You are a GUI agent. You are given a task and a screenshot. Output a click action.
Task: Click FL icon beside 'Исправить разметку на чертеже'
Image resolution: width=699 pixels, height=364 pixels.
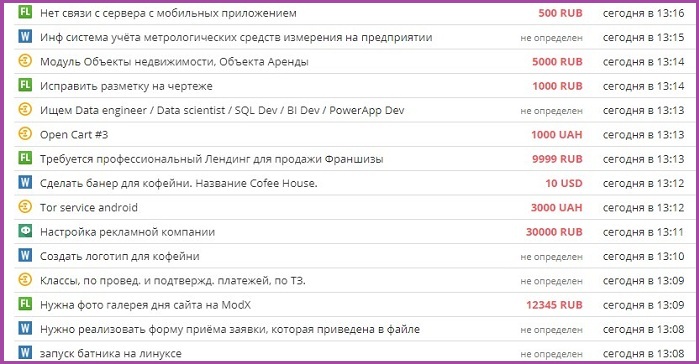coord(25,85)
